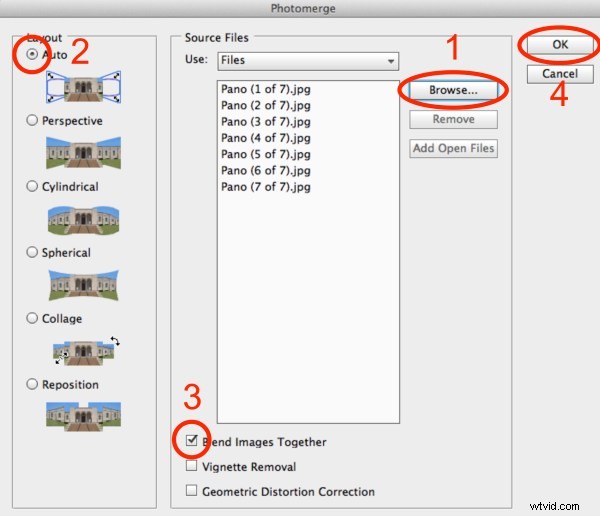Open the Use source dropdown

pyautogui.click(x=308, y=61)
